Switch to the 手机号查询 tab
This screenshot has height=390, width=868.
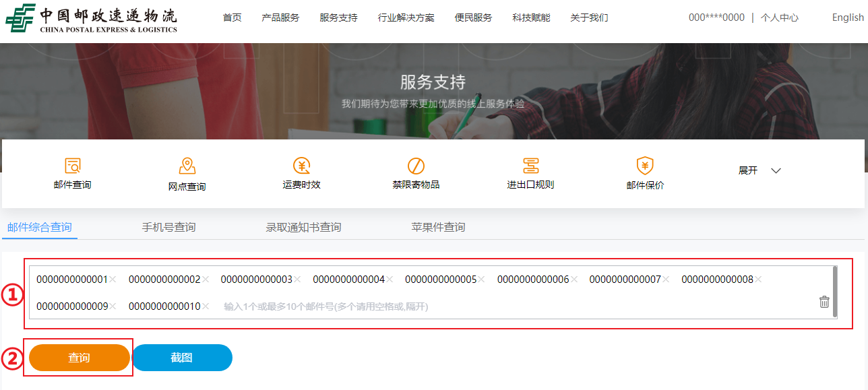168,228
